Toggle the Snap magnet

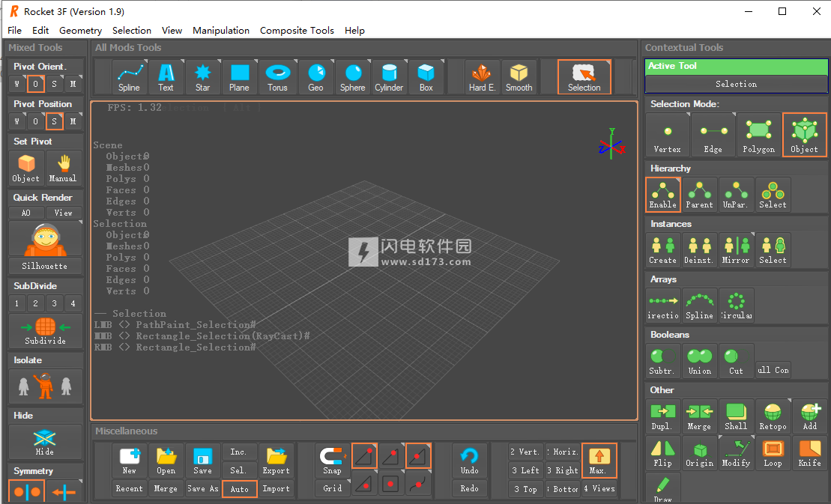pos(332,461)
